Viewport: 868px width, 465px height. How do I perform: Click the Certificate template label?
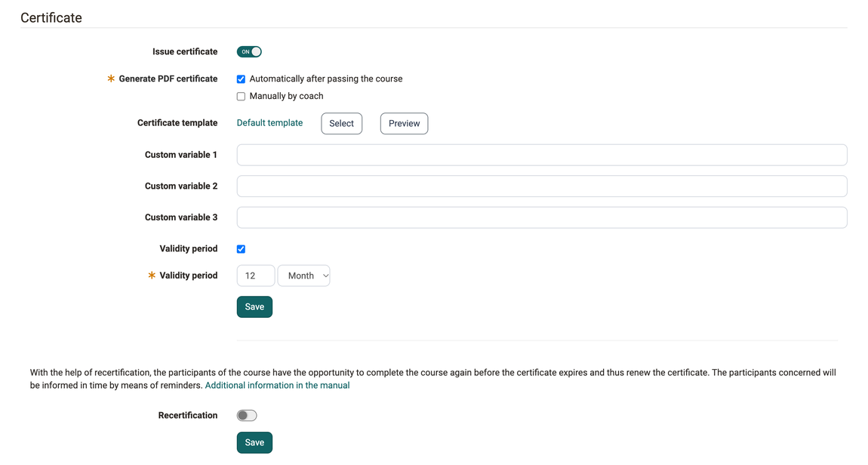(177, 123)
